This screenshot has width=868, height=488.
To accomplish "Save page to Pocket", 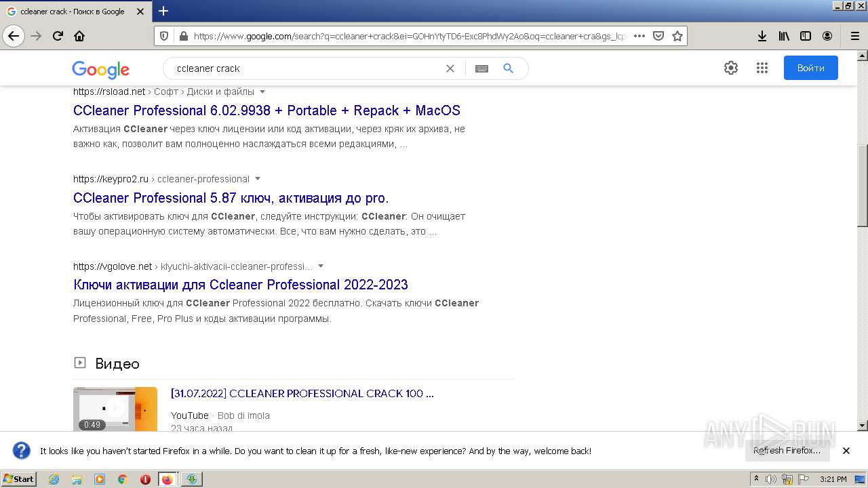I will pos(658,36).
